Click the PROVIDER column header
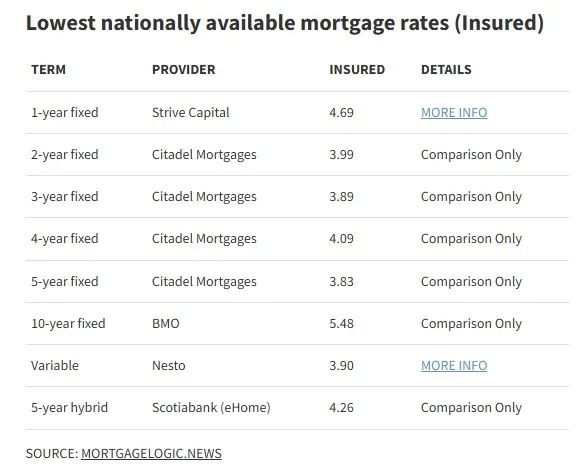Screen dimensions: 576x465 click(184, 69)
